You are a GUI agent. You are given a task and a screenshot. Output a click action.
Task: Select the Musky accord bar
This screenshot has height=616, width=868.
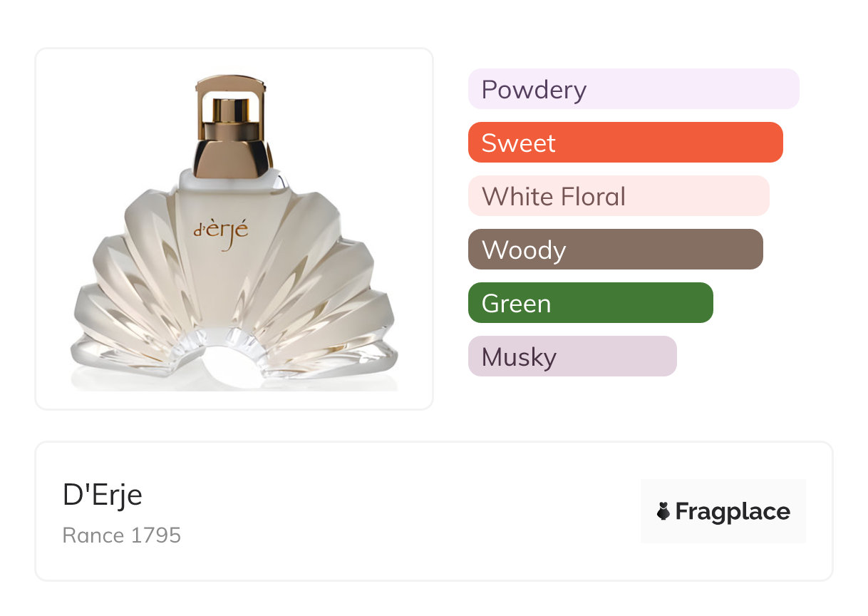click(572, 356)
